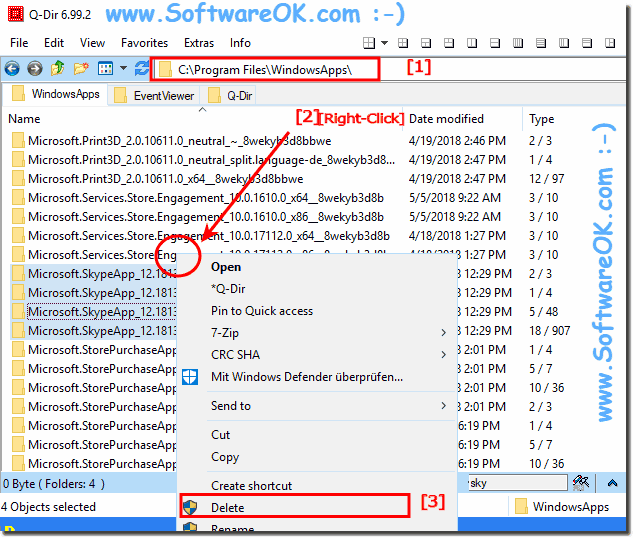Switch to the Q-Dir tab
The width and height of the screenshot is (633, 538).
(231, 96)
